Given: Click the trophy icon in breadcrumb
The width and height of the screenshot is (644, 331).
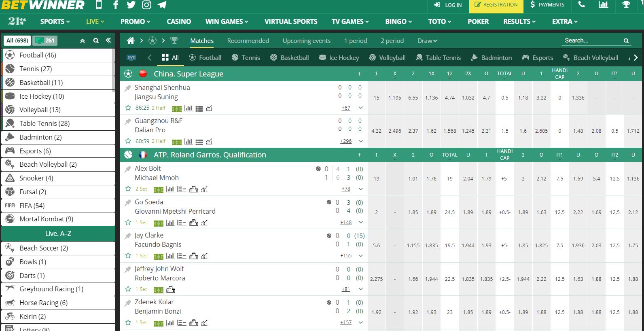Looking at the screenshot, I should tap(174, 40).
